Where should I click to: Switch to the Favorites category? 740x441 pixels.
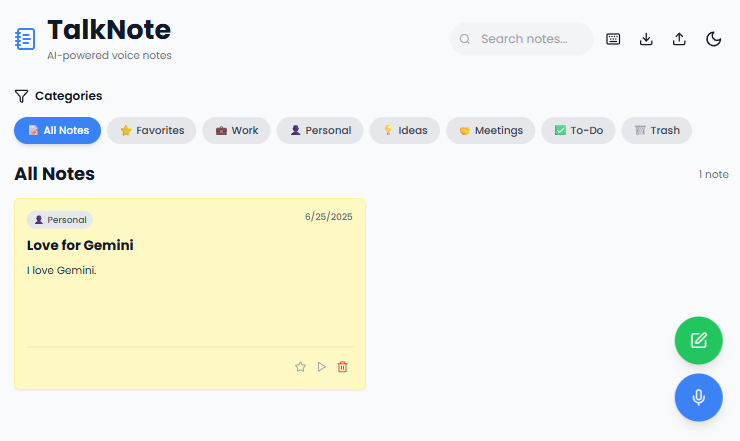click(x=152, y=130)
